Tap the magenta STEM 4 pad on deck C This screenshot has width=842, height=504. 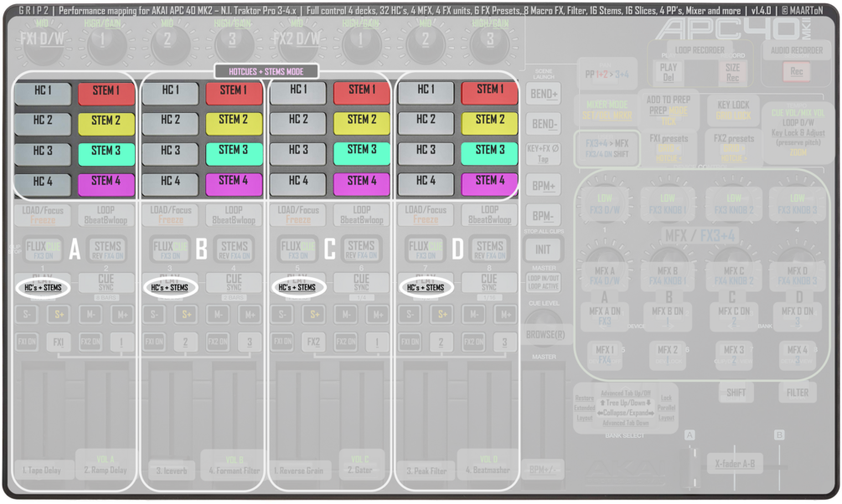pos(361,183)
